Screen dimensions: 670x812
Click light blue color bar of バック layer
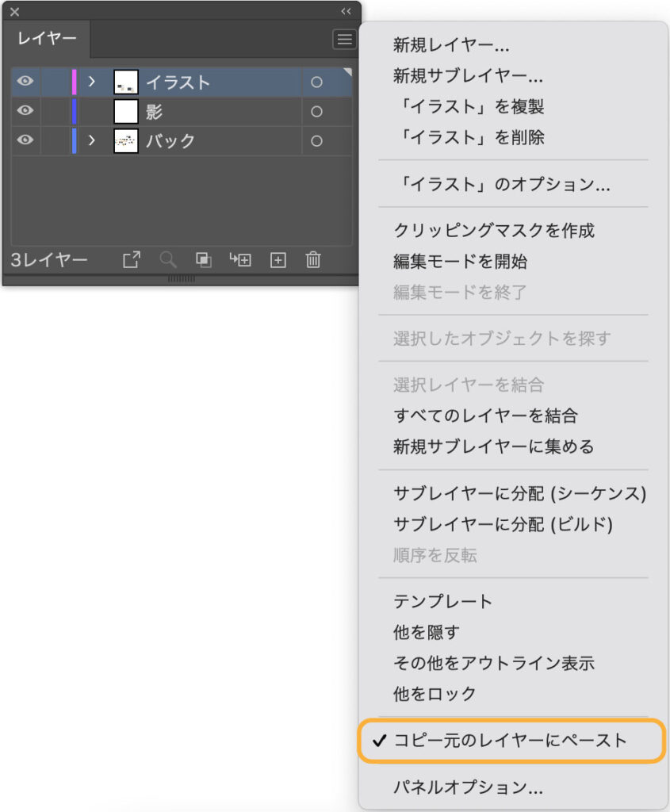click(x=74, y=141)
